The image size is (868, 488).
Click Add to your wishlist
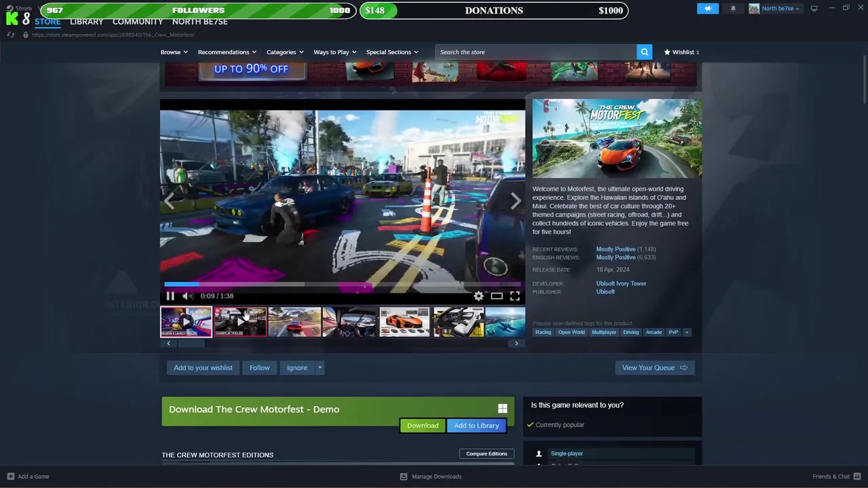[x=203, y=368]
